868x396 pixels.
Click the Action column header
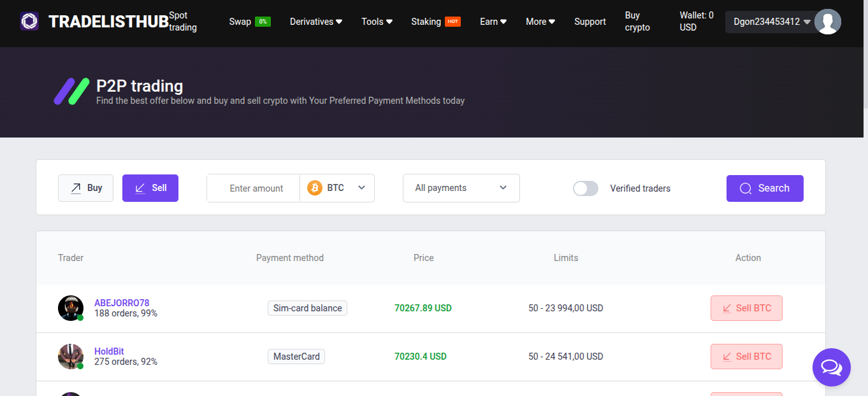click(748, 258)
